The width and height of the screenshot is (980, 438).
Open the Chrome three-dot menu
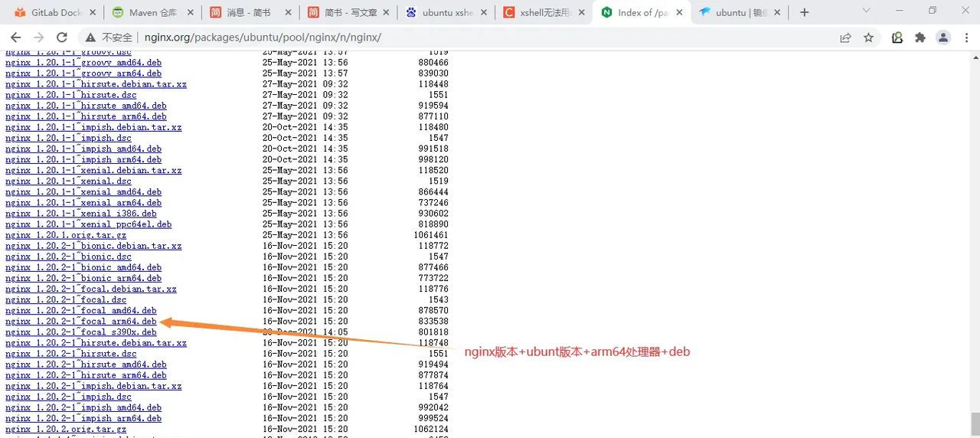965,38
